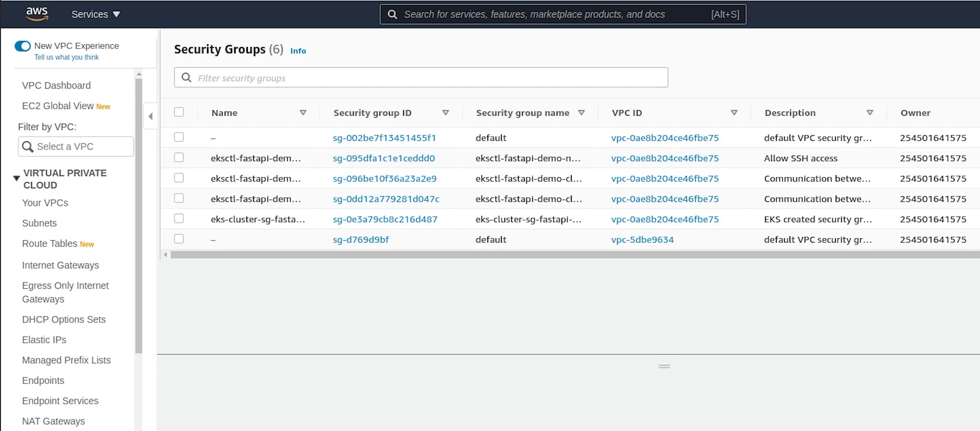
Task: Sort by Description column icon
Action: click(869, 113)
